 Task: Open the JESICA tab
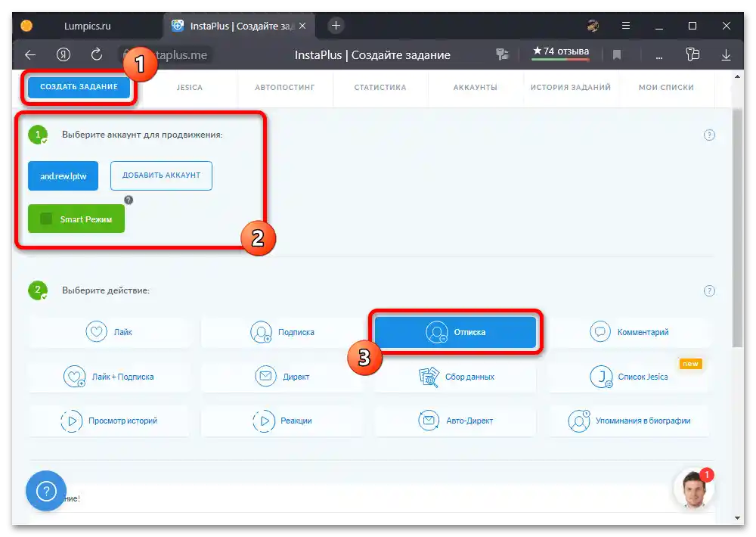pyautogui.click(x=190, y=87)
